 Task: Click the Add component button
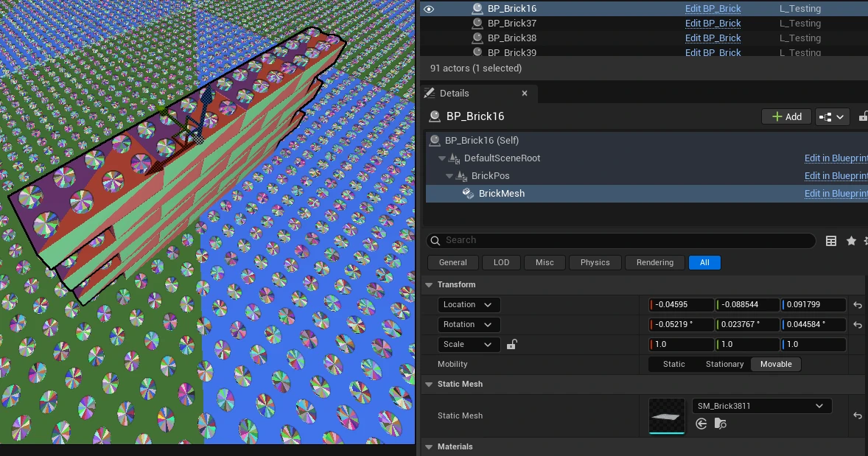point(787,117)
